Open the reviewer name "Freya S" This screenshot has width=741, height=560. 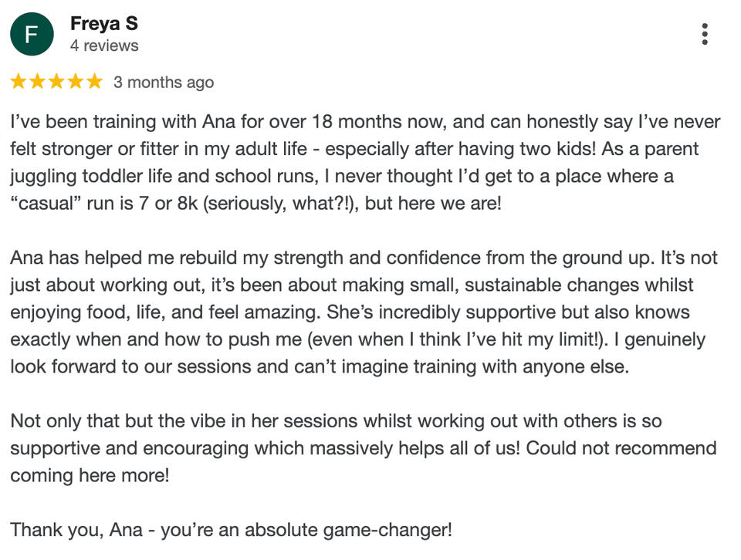coord(104,24)
